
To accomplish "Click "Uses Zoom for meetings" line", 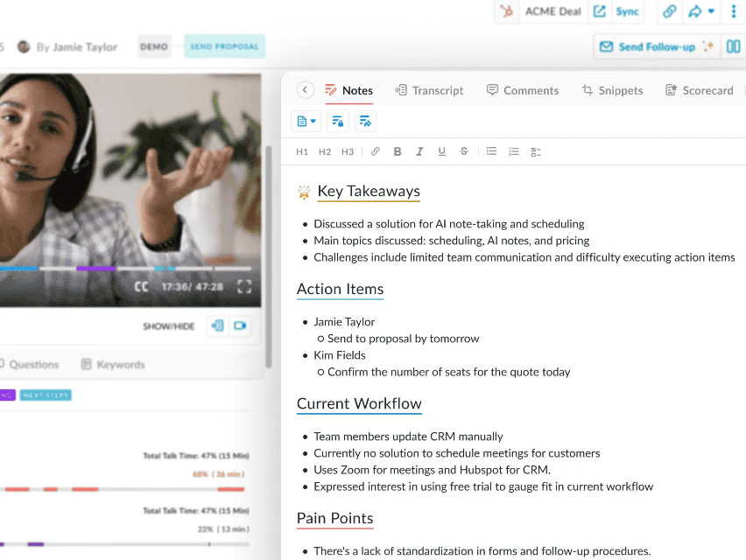I will click(432, 470).
